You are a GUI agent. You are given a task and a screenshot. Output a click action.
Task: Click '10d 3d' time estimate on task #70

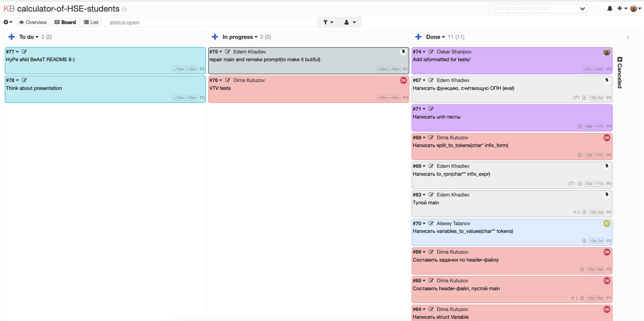[x=596, y=241]
